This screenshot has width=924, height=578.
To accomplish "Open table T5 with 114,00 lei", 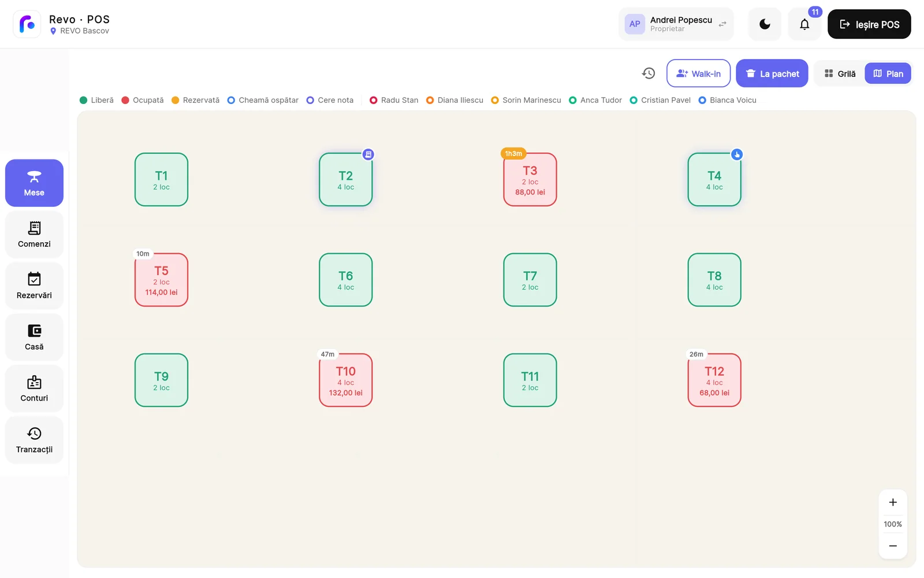I will [161, 280].
